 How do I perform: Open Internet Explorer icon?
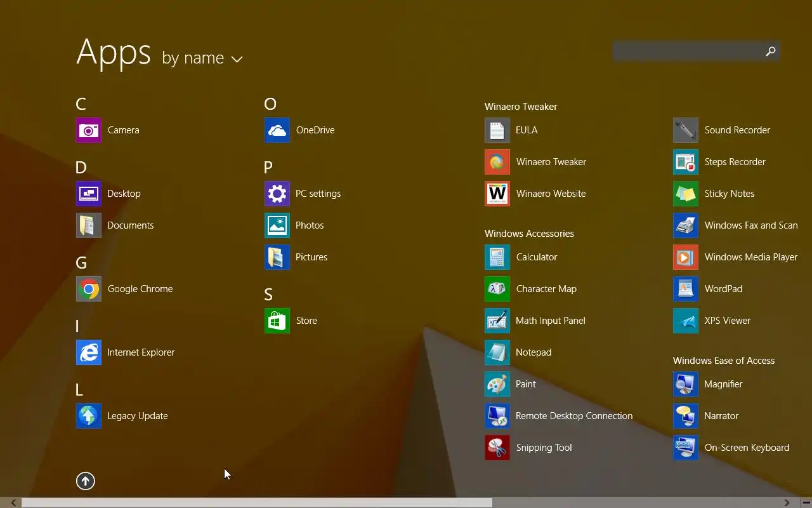[x=89, y=352]
